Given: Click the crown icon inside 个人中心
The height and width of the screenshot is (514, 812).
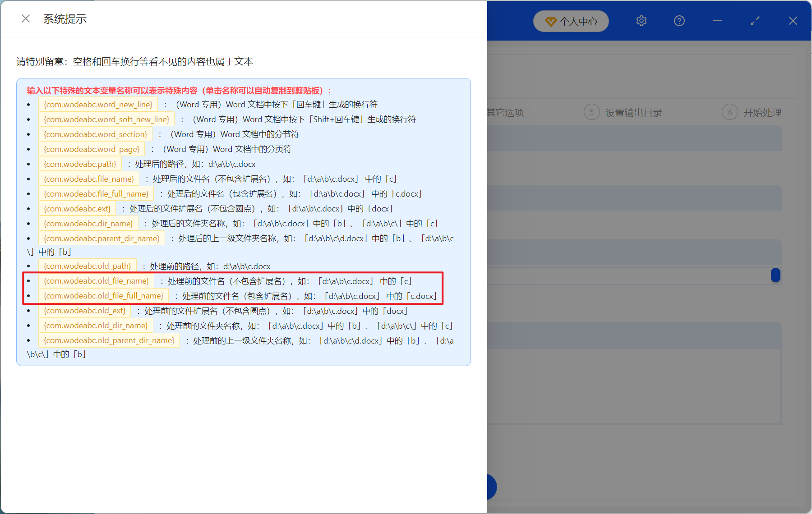Looking at the screenshot, I should [550, 21].
